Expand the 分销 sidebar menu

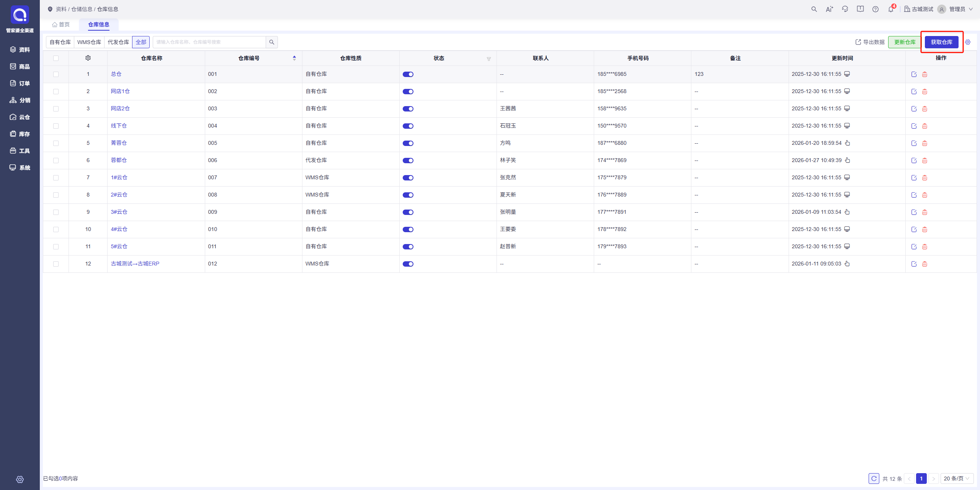20,100
